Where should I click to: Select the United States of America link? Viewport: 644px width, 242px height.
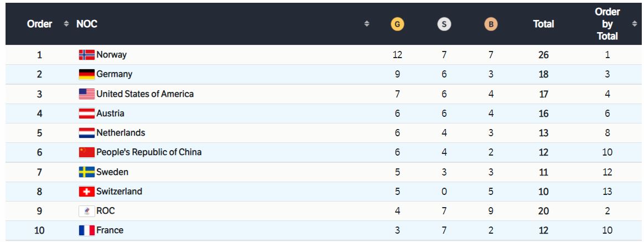[145, 94]
